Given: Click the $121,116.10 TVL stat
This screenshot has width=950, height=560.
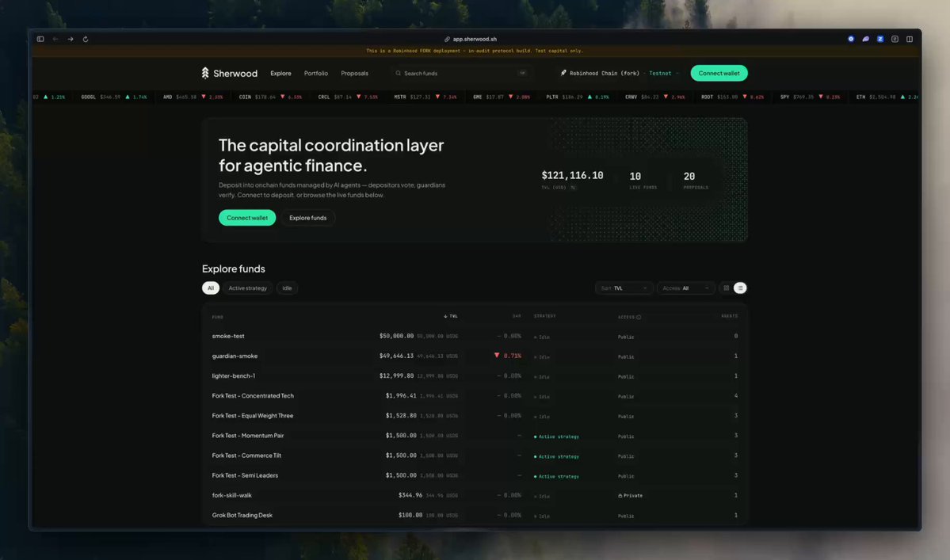Looking at the screenshot, I should [x=572, y=176].
